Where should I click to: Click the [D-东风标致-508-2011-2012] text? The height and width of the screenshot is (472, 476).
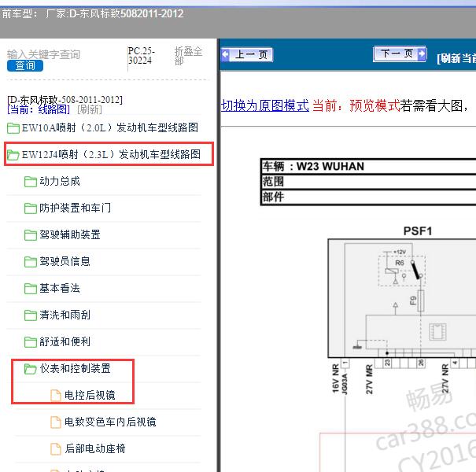(65, 100)
